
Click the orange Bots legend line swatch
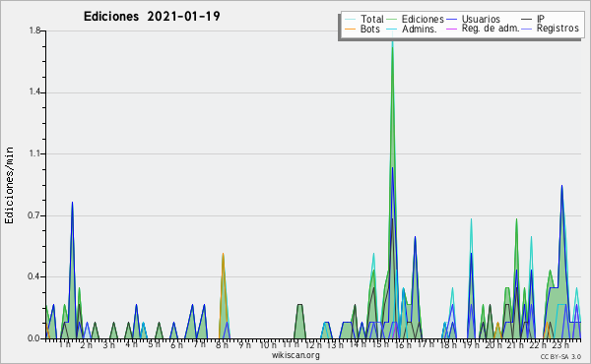pos(350,29)
